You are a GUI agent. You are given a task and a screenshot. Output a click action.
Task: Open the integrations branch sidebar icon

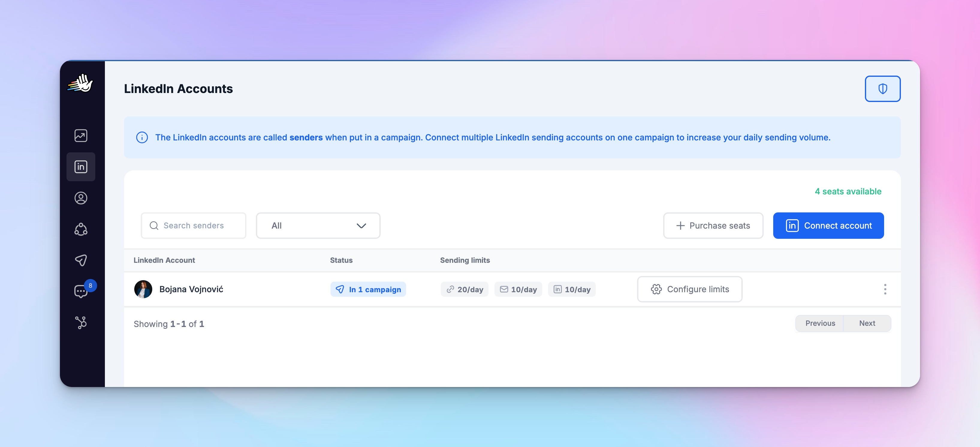click(81, 322)
